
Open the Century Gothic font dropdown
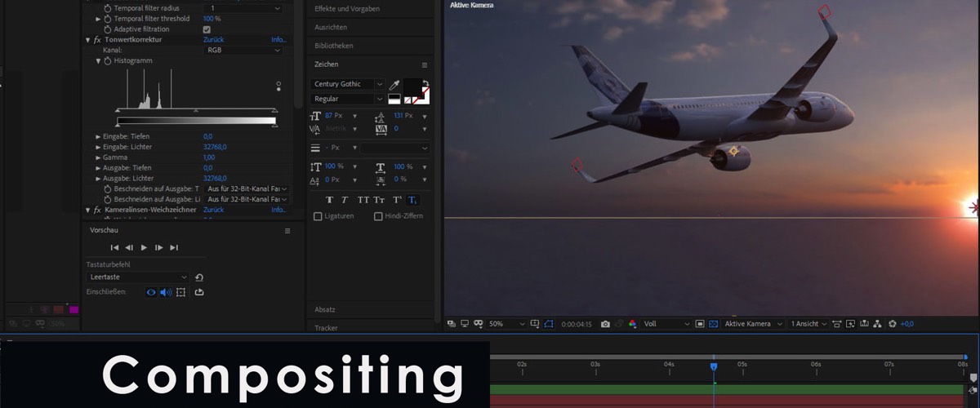348,84
